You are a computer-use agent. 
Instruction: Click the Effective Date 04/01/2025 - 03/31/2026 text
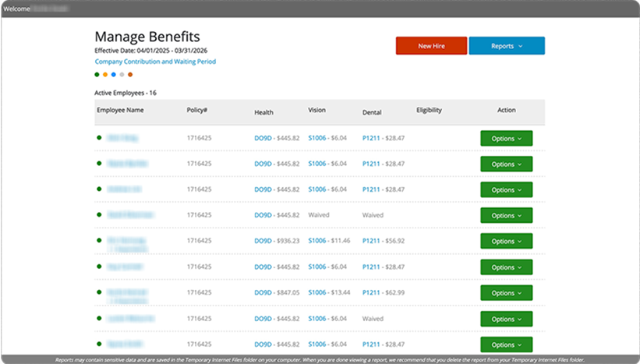151,51
